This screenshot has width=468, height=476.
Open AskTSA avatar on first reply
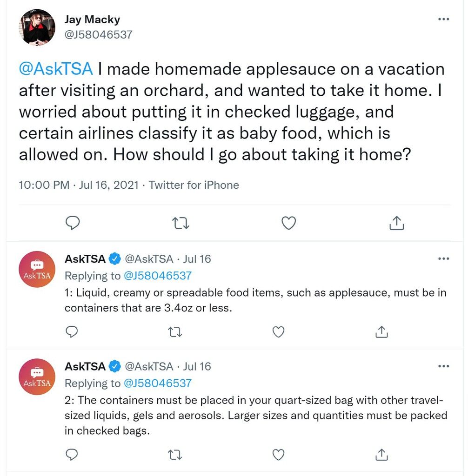click(x=37, y=269)
